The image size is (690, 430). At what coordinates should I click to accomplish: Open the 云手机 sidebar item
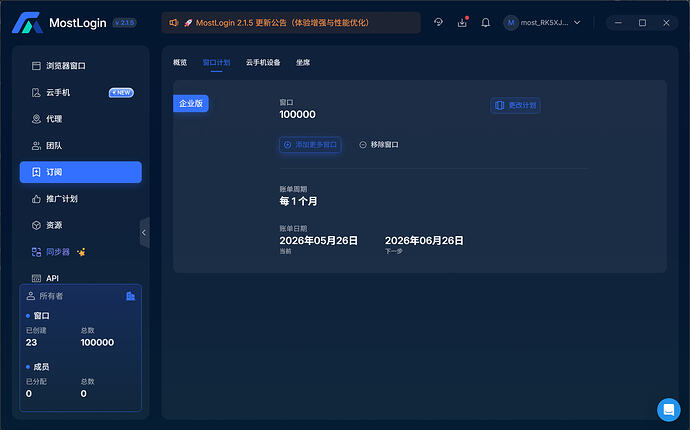[81, 92]
